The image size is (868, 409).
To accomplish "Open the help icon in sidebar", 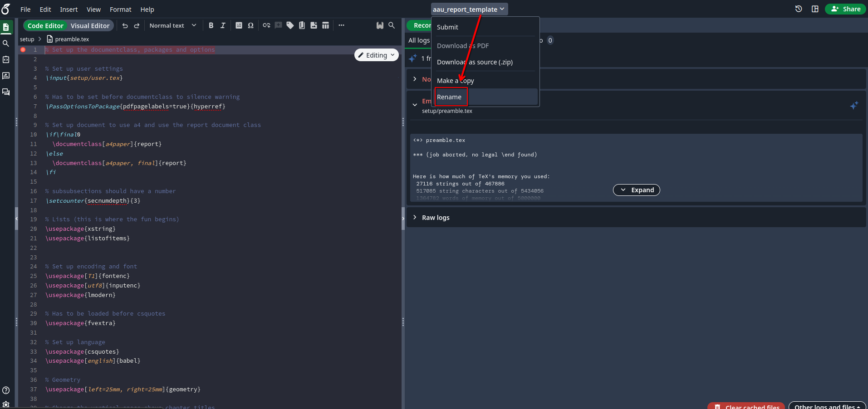I will point(6,390).
